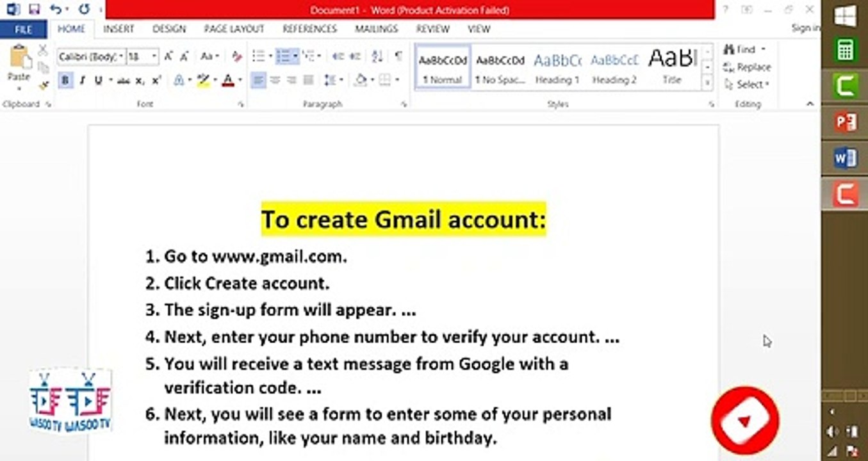
Task: Center the paragraph text
Action: [x=275, y=80]
